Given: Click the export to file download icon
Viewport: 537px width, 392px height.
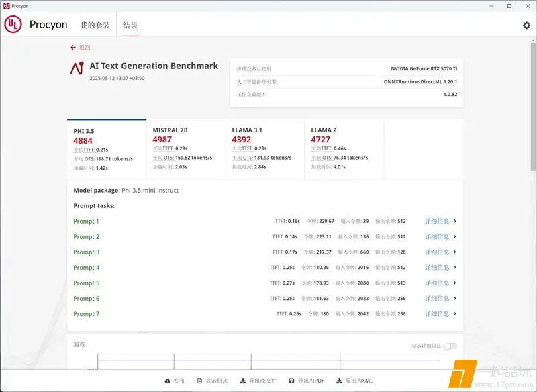Looking at the screenshot, I should (243, 381).
